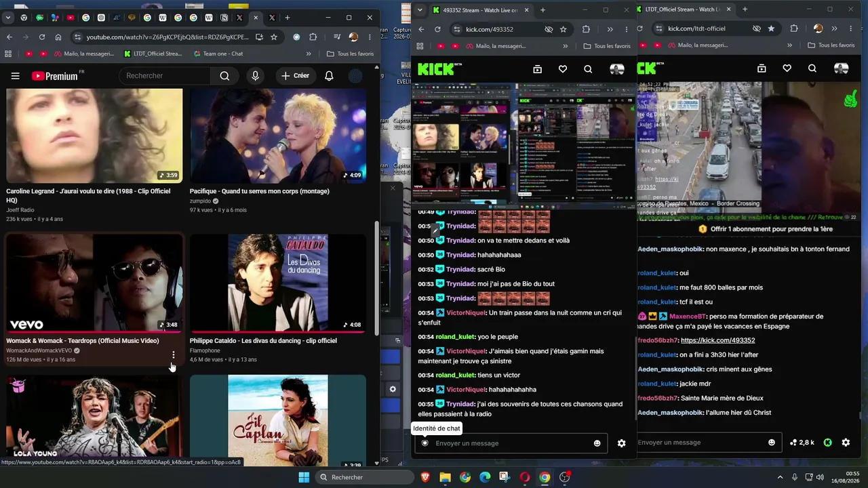The image size is (868, 488).
Task: Open YouTube notifications bell
Action: click(x=329, y=76)
